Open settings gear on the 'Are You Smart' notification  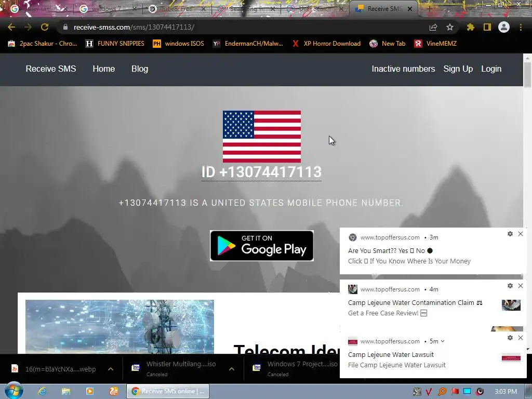pos(510,234)
